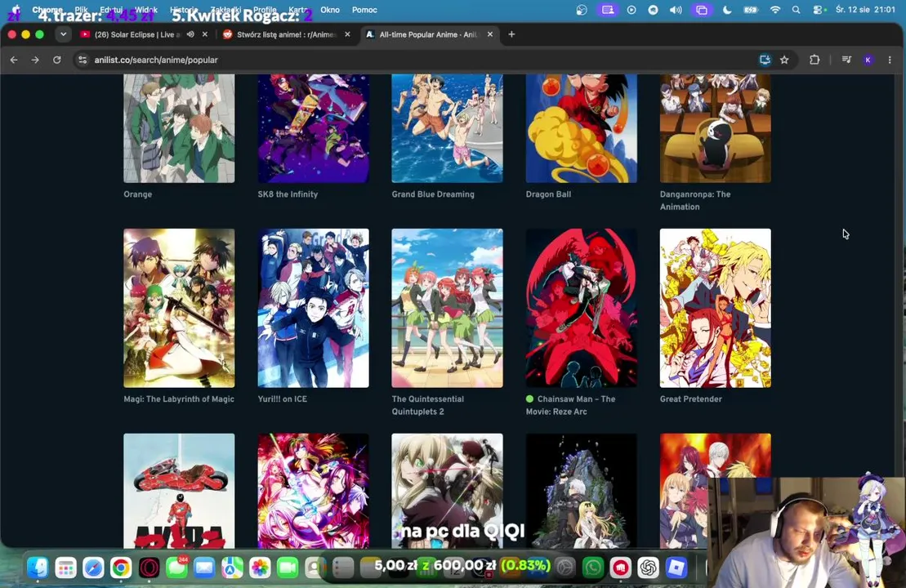906x588 pixels.
Task: Open the Spotlight search icon in menu bar
Action: point(797,10)
